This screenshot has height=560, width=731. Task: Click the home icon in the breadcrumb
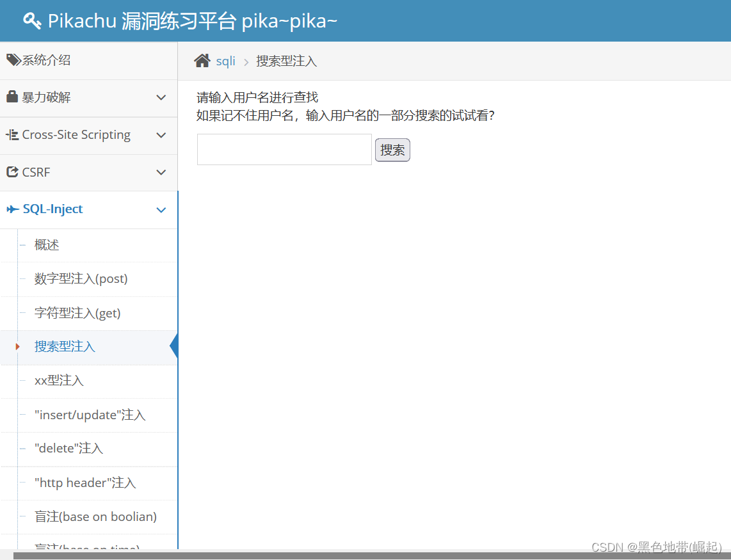click(x=202, y=61)
